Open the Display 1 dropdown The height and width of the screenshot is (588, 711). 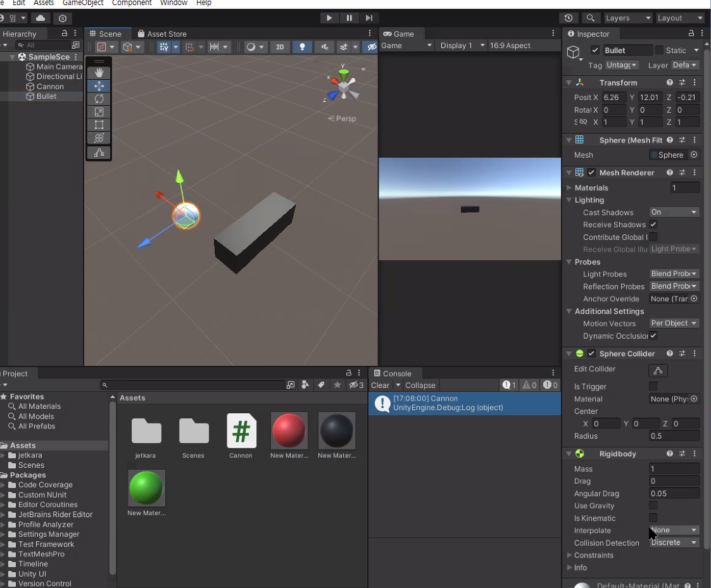[x=462, y=46]
